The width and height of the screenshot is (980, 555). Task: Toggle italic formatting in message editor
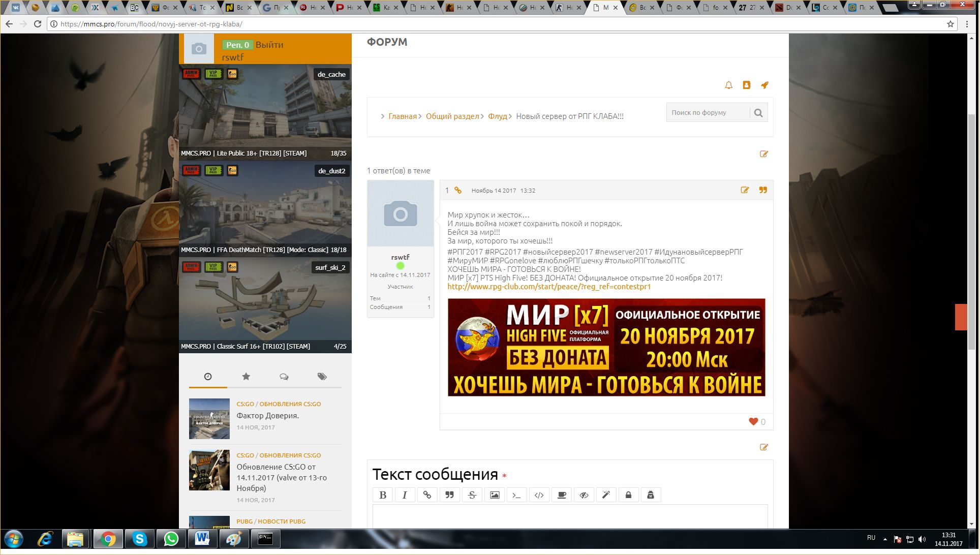point(405,495)
